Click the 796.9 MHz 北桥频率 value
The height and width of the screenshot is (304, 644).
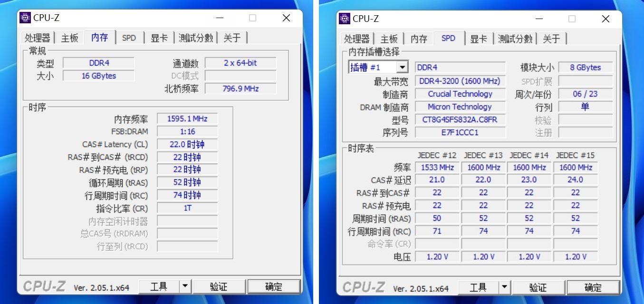pos(240,88)
